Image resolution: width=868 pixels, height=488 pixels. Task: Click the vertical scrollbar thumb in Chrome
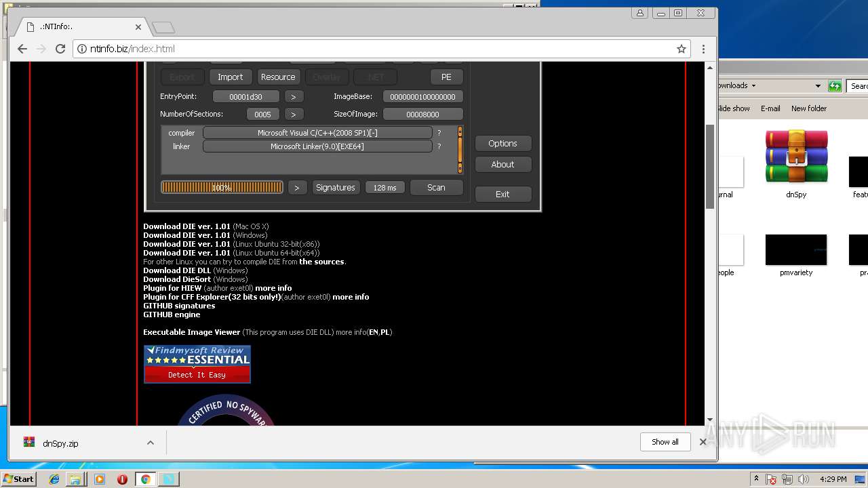710,166
